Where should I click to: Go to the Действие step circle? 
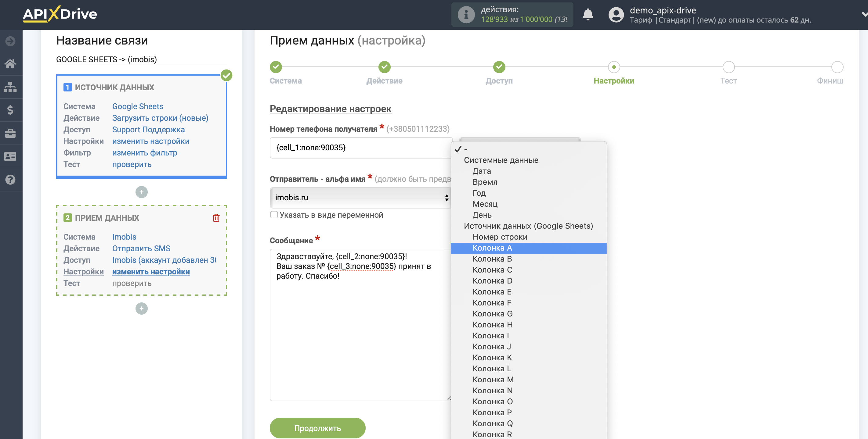tap(385, 67)
